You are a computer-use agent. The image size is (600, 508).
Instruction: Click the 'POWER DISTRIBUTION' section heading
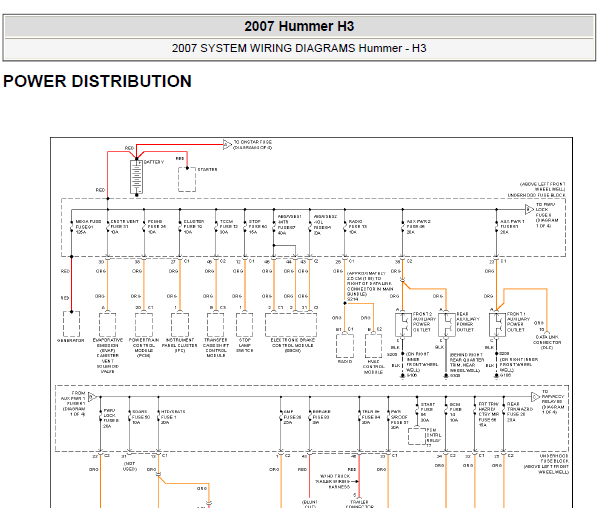(97, 81)
